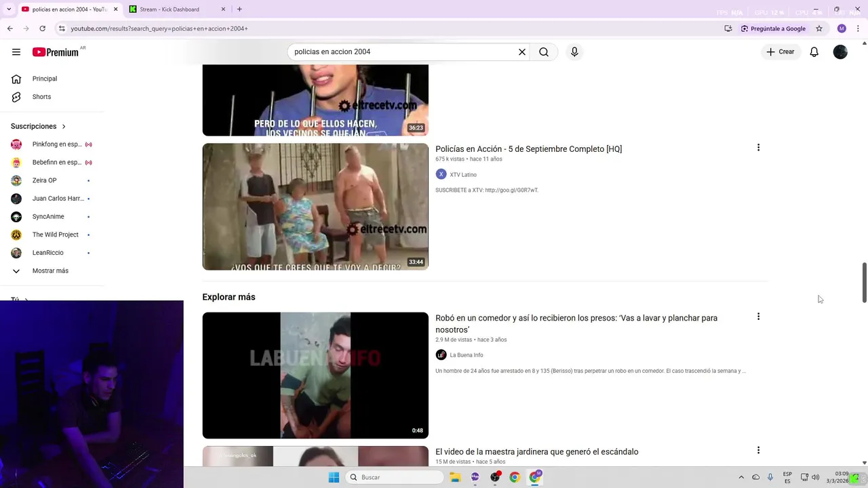The image size is (868, 488).
Task: Open the volume control in system tray
Action: click(x=816, y=477)
